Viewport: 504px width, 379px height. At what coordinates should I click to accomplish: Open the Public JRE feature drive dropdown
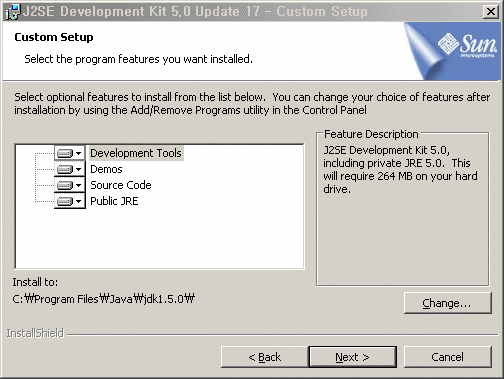tap(69, 201)
